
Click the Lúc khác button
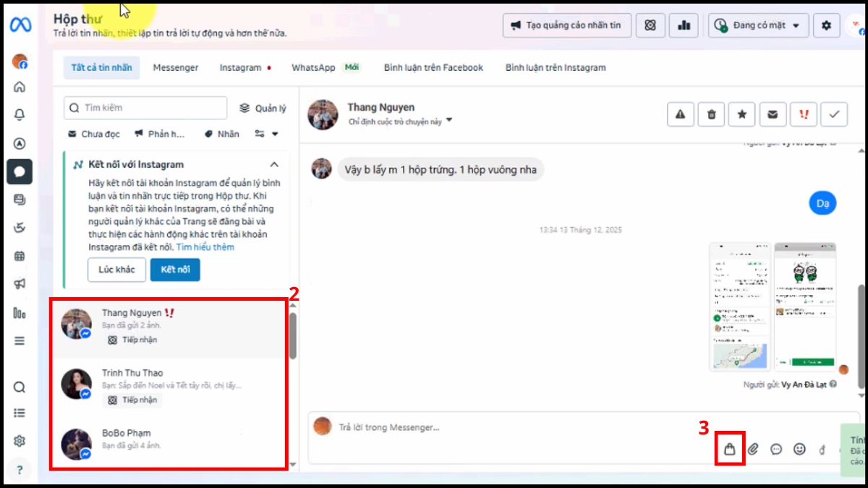[116, 270]
